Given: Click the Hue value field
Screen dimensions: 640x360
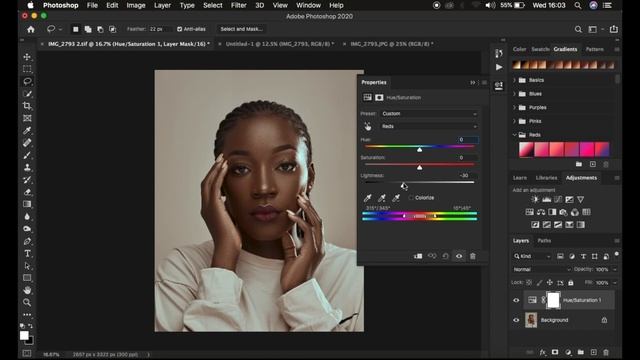Looking at the screenshot, I should click(467, 140).
